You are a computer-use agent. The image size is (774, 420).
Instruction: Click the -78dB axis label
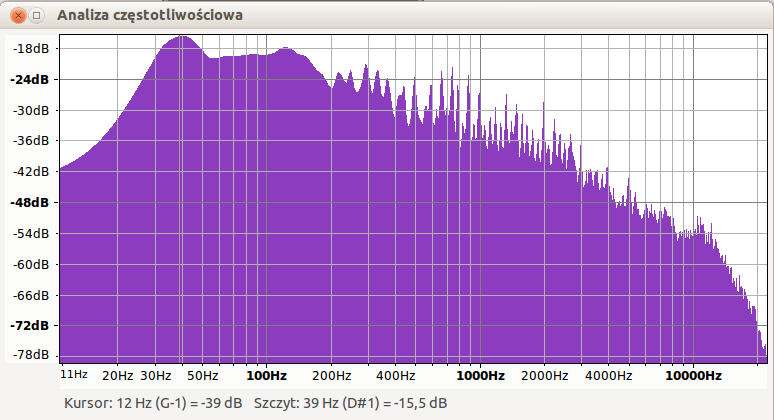pos(31,354)
